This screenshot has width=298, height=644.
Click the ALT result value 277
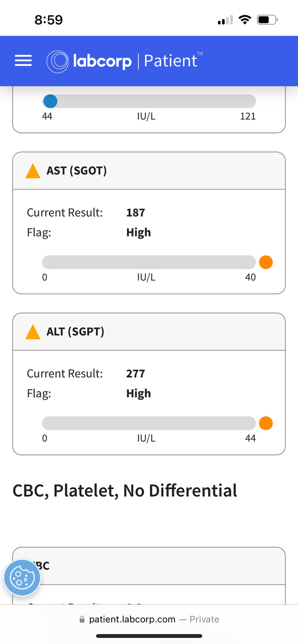click(136, 374)
